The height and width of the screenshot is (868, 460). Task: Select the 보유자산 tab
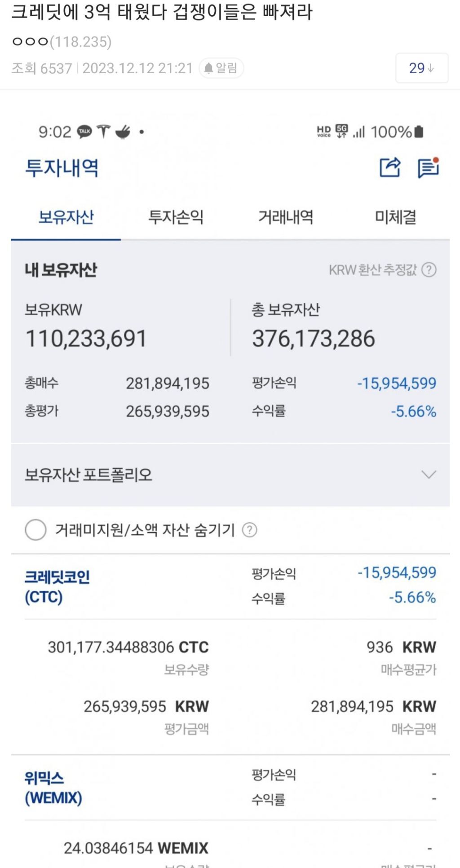click(x=66, y=217)
